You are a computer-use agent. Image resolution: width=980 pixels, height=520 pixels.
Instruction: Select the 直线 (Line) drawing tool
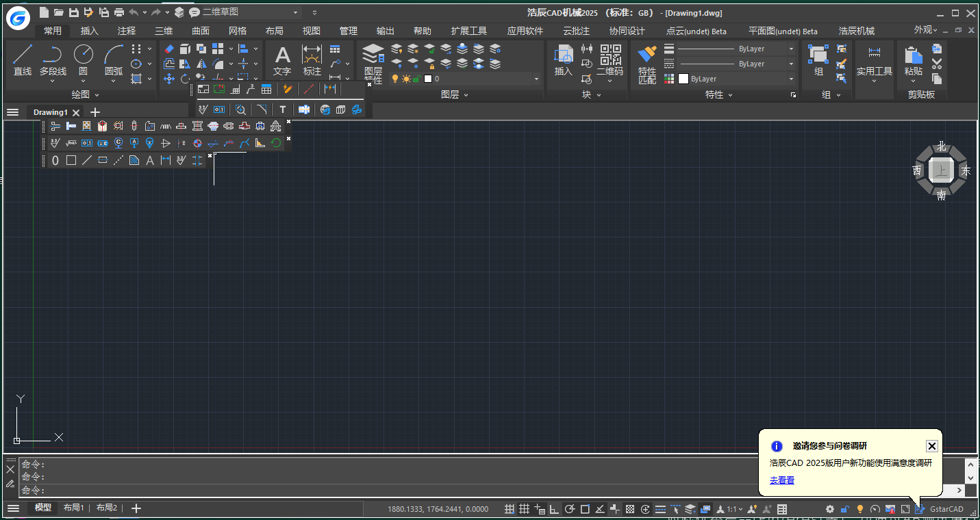(x=23, y=60)
